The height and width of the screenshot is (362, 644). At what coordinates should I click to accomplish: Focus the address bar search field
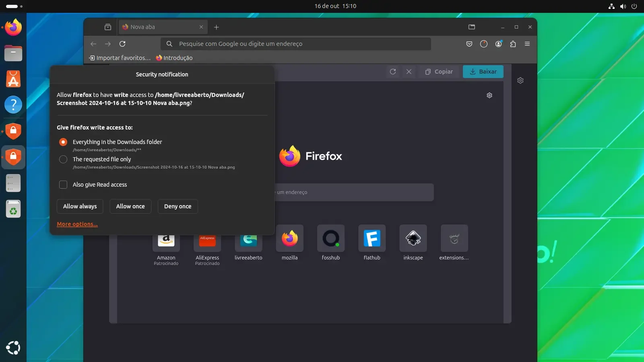296,44
